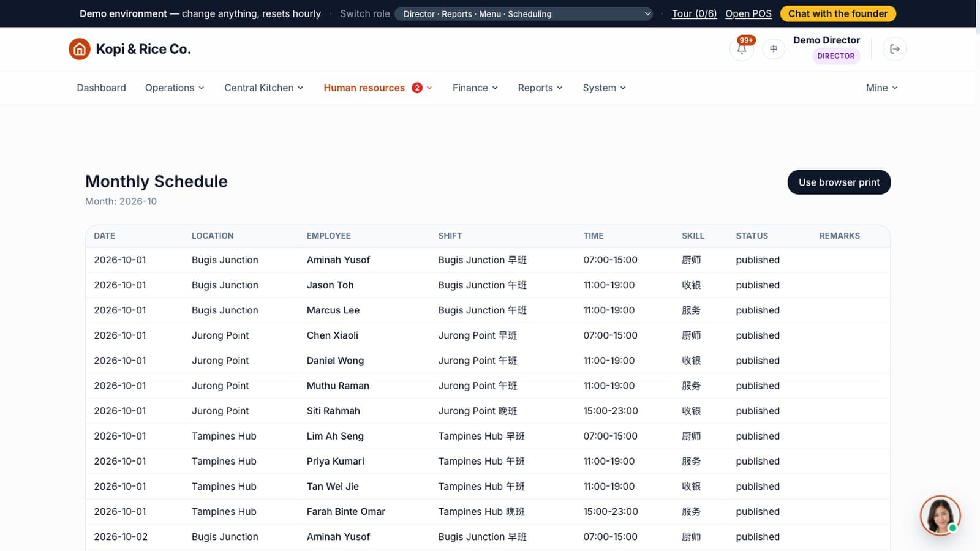Open the Tour (0/6) link
Image resolution: width=980 pixels, height=551 pixels.
(694, 13)
